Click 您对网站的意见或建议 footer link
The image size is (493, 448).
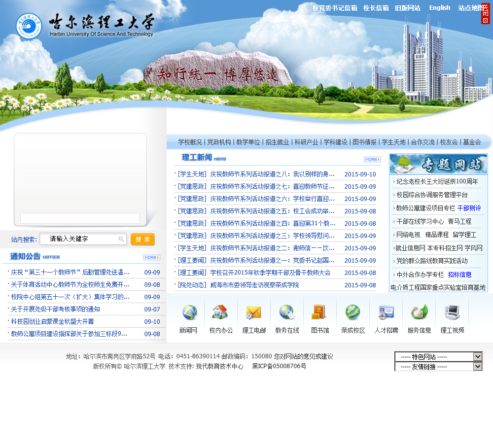[303, 356]
